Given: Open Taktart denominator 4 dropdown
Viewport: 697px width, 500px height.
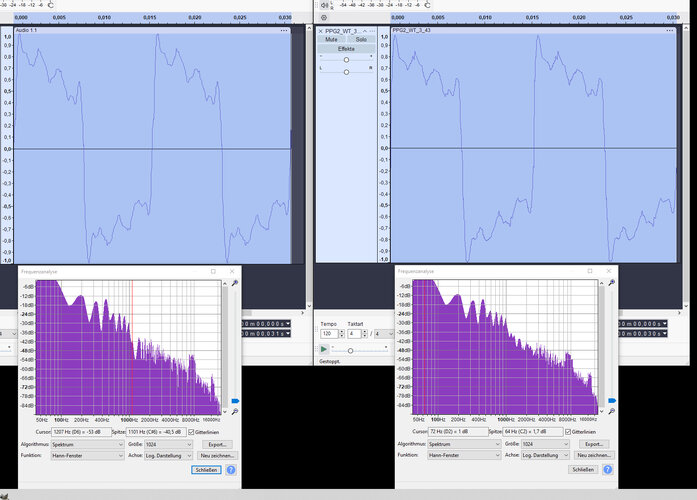Looking at the screenshot, I should click(384, 334).
